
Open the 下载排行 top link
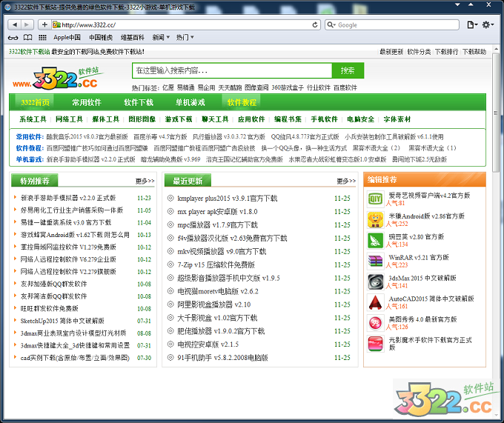tap(446, 52)
